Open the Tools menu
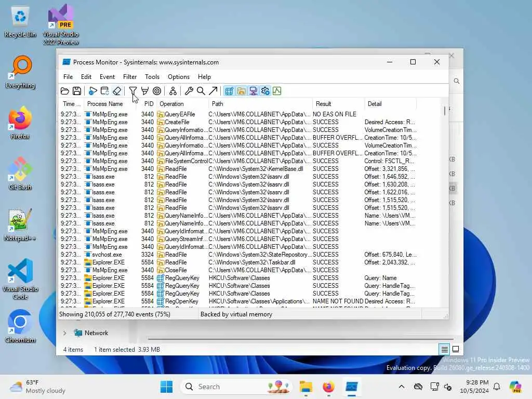This screenshot has height=399, width=532. coord(152,77)
